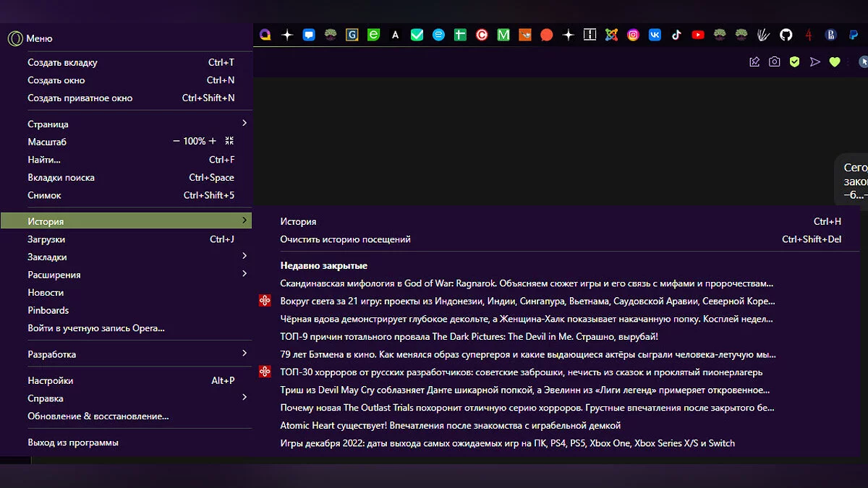Click the GitHub bookmark icon
This screenshot has height=488, width=868.
786,35
